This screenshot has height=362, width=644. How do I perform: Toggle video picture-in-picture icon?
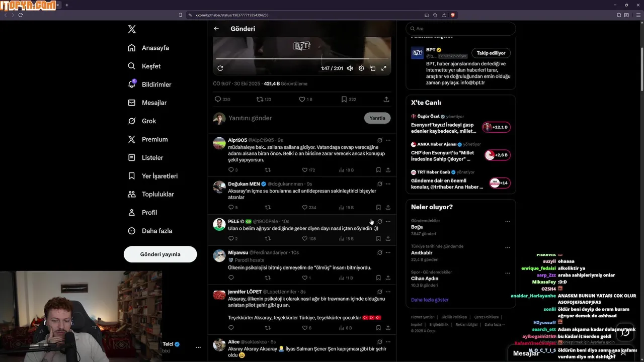[x=373, y=68]
